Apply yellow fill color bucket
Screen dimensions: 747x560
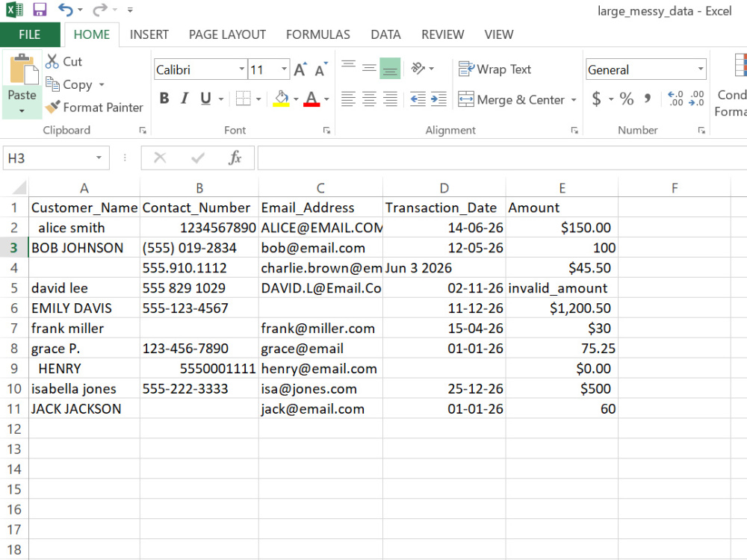(x=281, y=99)
